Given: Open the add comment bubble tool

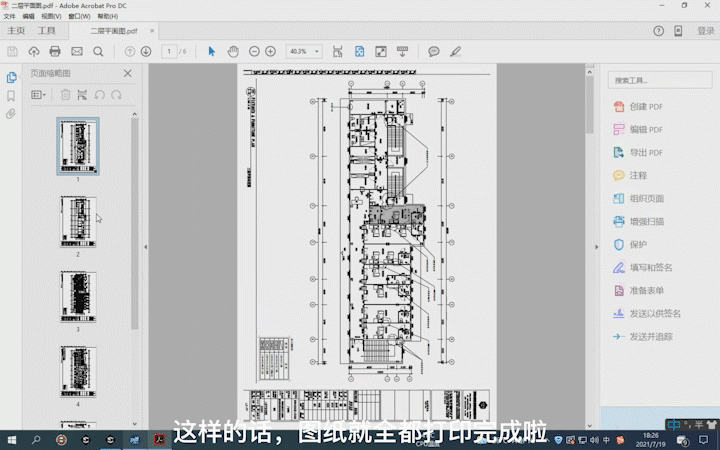Looking at the screenshot, I should pyautogui.click(x=434, y=51).
